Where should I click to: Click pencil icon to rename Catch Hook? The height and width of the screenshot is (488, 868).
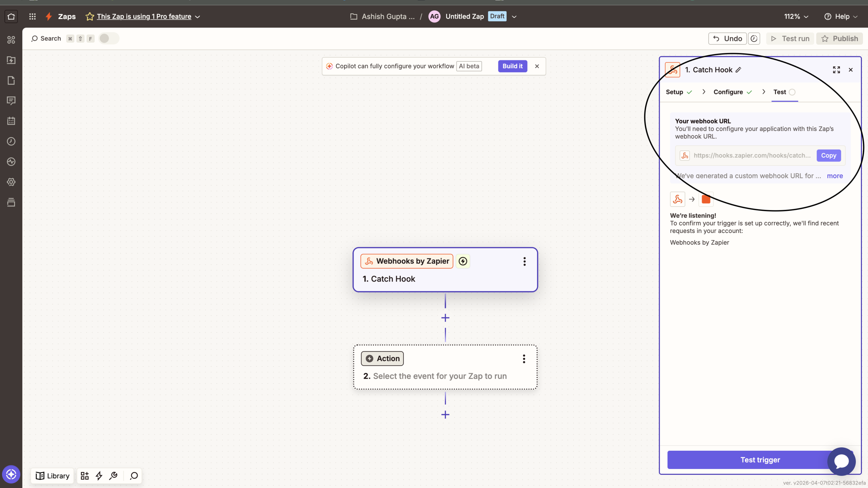738,70
